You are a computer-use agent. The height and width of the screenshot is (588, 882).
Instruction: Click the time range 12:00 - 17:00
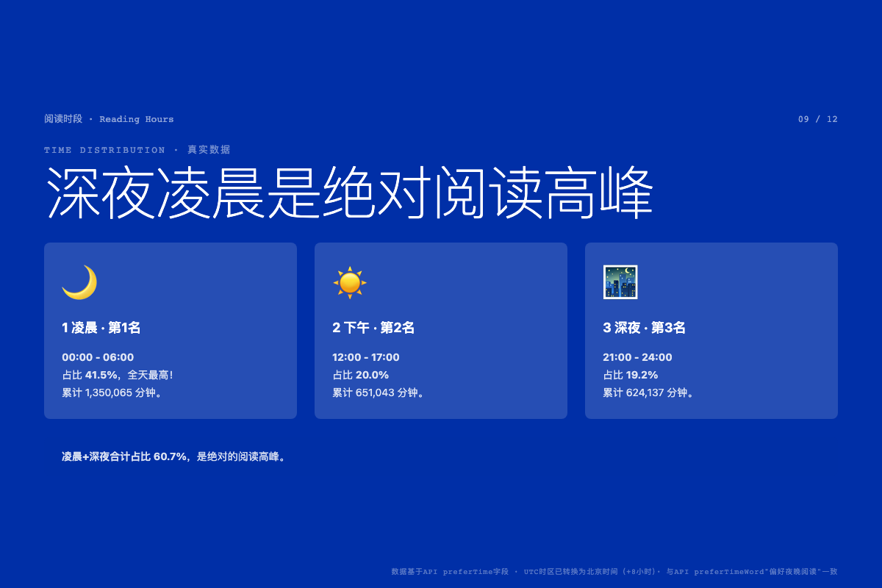366,357
